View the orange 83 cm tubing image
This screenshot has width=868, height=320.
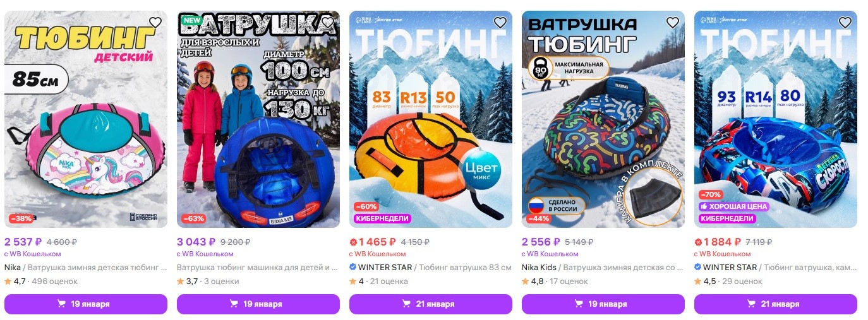(431, 119)
